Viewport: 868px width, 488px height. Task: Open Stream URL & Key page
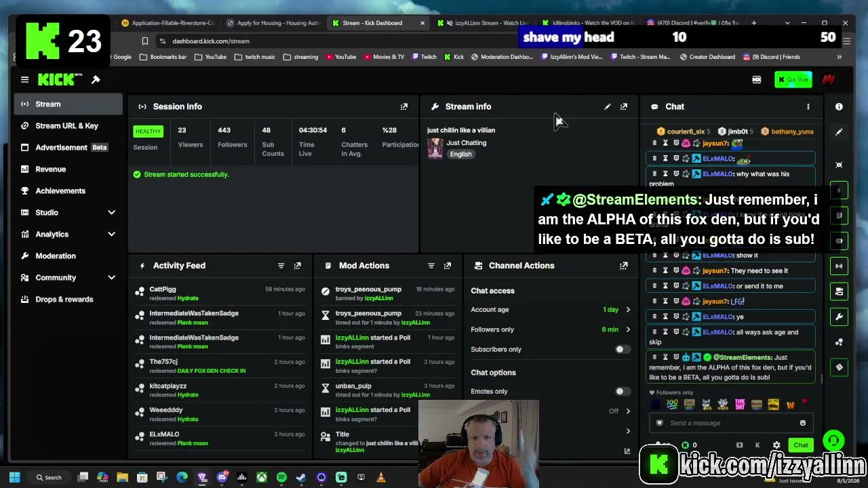(68, 125)
